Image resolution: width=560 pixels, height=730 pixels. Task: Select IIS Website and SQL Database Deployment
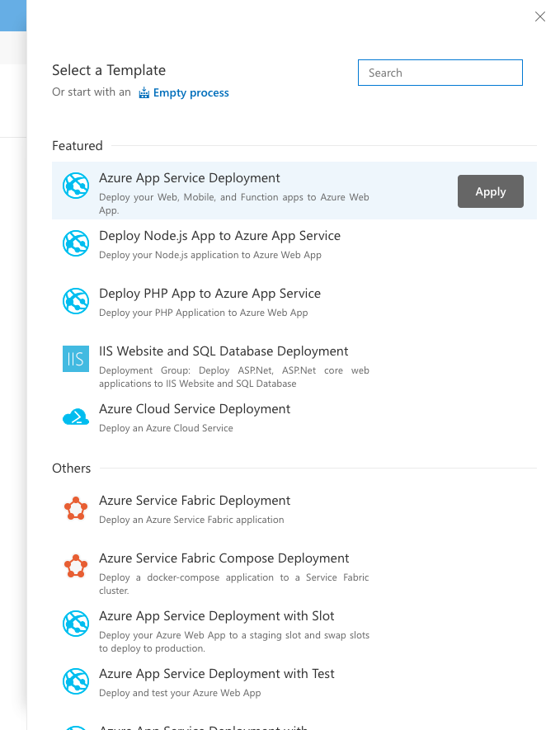tap(224, 351)
